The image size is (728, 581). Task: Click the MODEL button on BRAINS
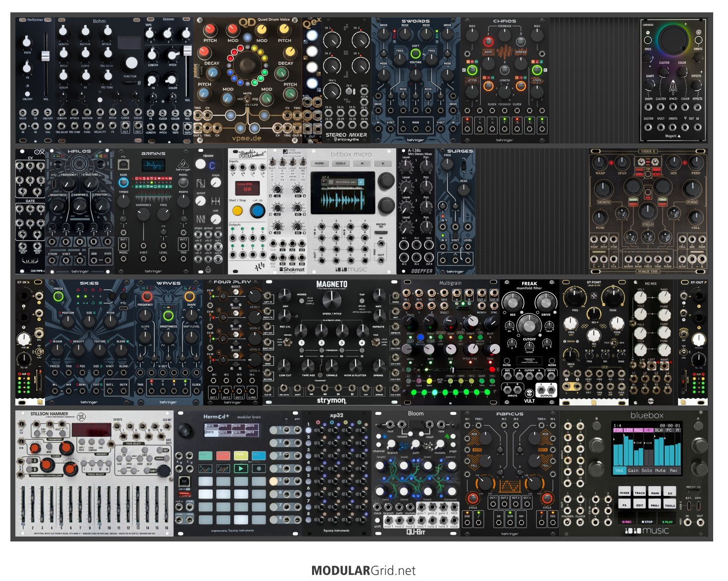point(183,183)
